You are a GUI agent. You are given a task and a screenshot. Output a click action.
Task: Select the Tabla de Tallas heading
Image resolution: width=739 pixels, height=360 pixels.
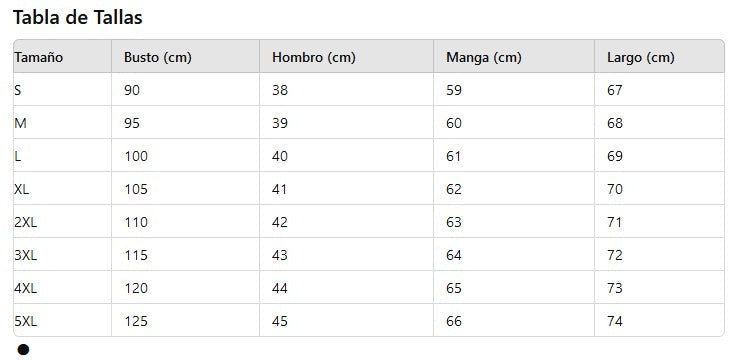78,18
